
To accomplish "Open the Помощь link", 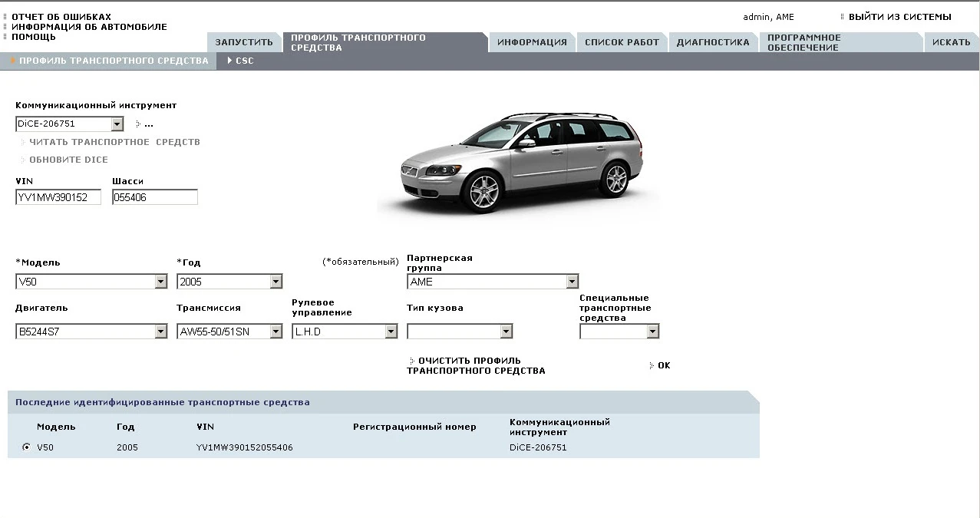I will click(x=34, y=37).
